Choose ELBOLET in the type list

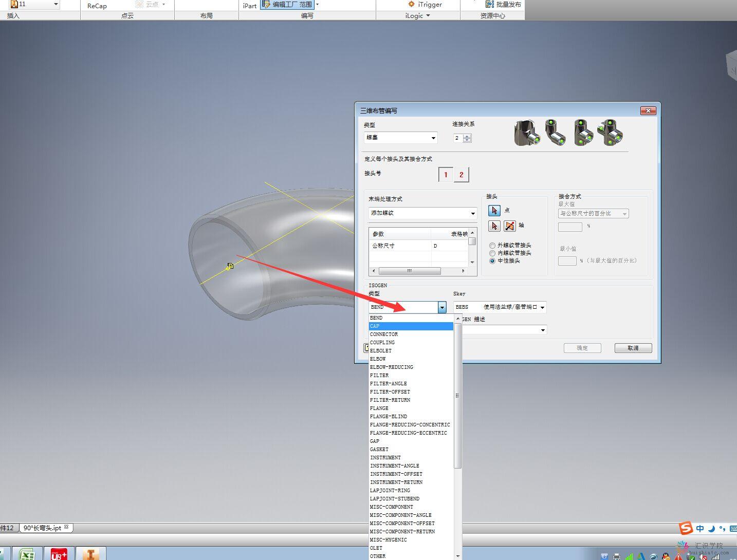pos(411,351)
